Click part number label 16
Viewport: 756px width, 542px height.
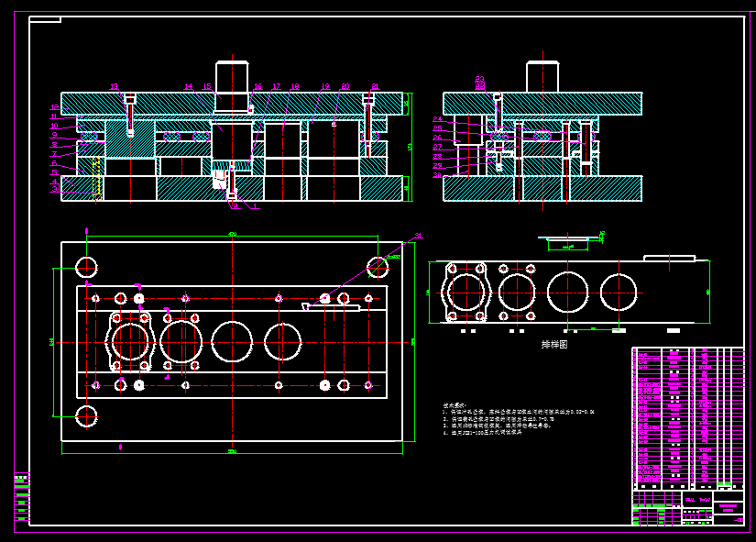click(257, 87)
